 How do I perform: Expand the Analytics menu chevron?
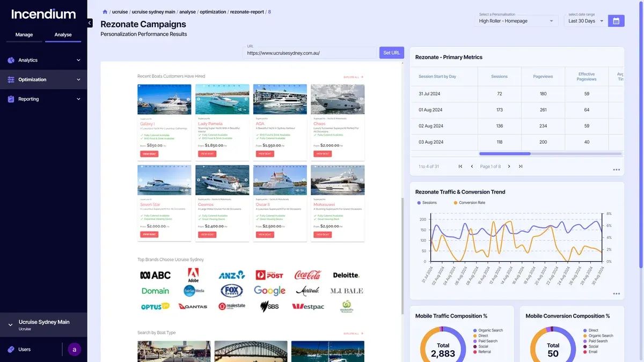[x=78, y=60]
